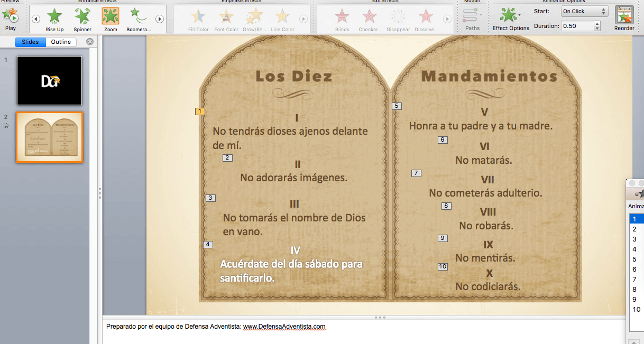Apply the Line Color emphasis effect
This screenshot has width=644, height=344.
282,20
